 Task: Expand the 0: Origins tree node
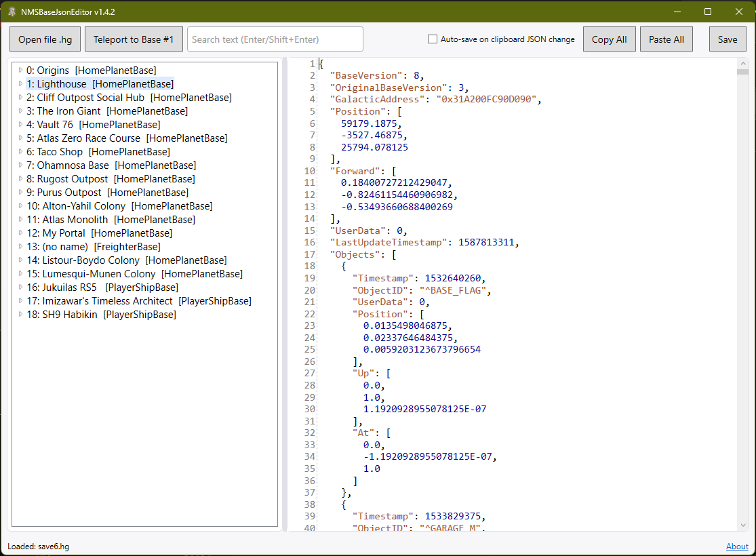20,70
